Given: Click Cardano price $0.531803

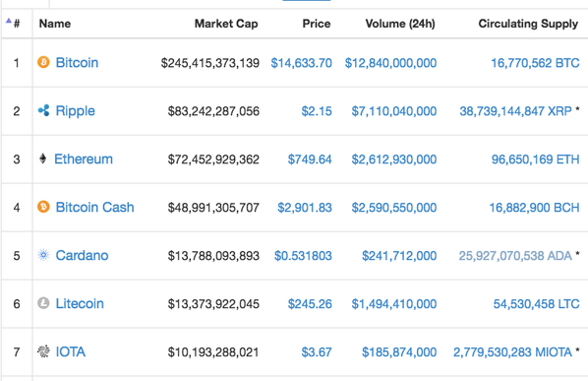Looking at the screenshot, I should [303, 256].
